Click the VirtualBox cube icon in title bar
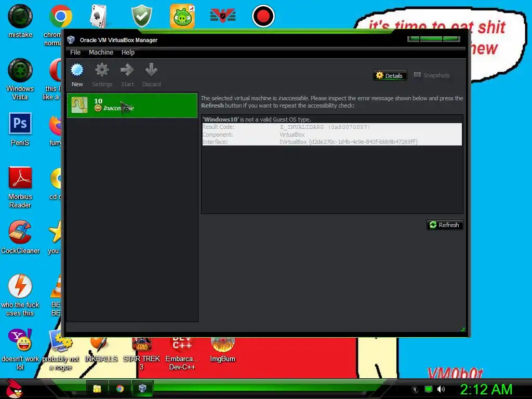The height and width of the screenshot is (399, 532). (x=71, y=39)
